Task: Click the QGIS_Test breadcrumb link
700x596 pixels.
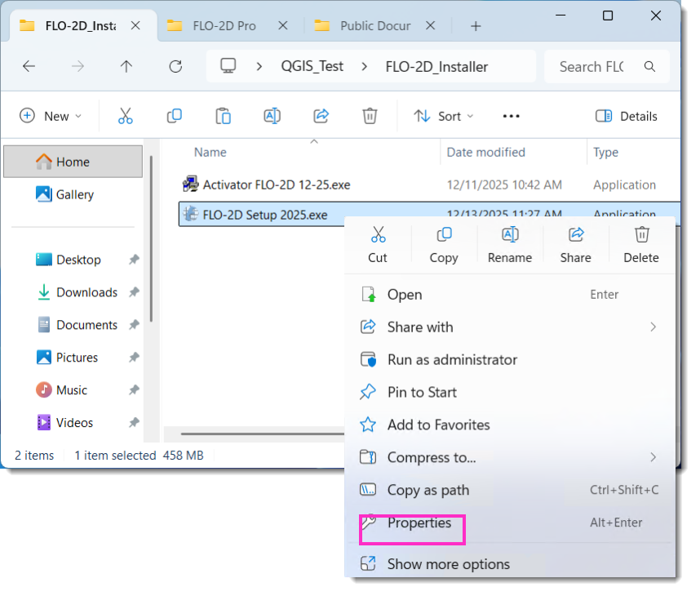Action: point(312,67)
